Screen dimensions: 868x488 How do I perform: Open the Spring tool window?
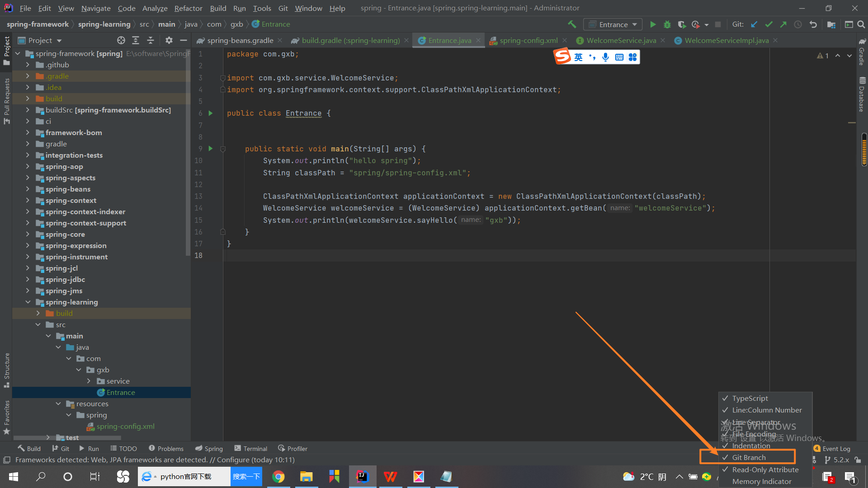(209, 449)
